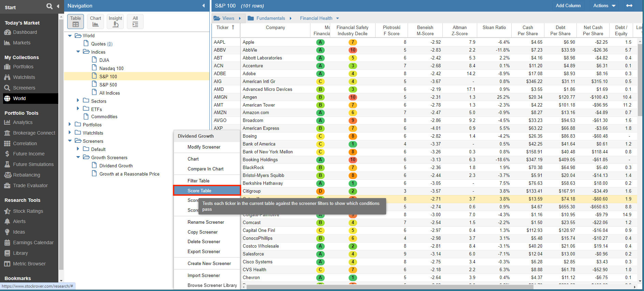Open Watchlists in the sidebar

(x=24, y=77)
